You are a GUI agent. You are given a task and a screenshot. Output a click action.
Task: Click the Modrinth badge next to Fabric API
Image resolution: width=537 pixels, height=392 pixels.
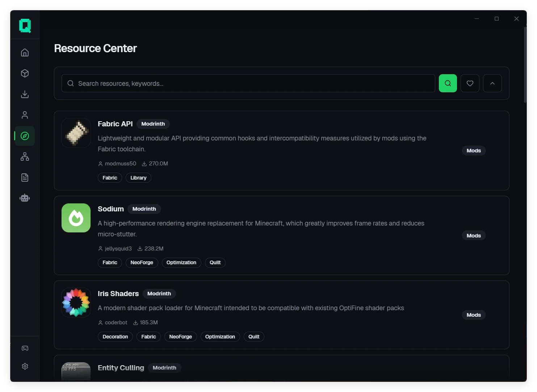click(x=153, y=124)
